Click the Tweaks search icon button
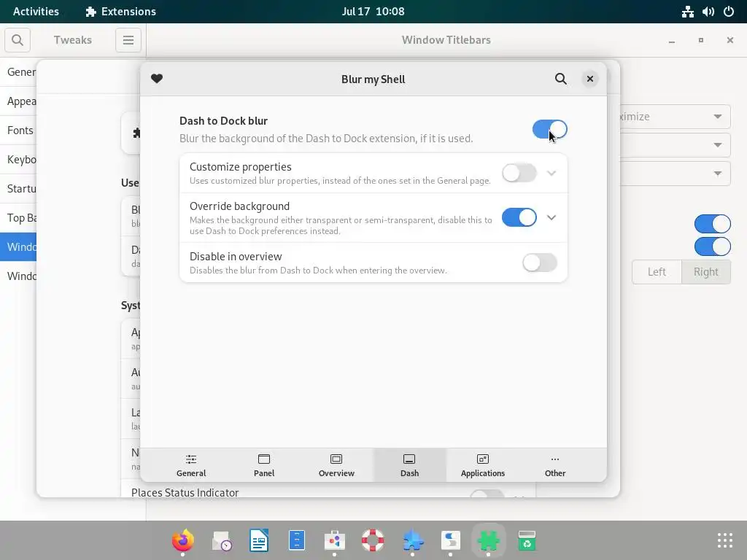The width and height of the screenshot is (747, 560). pos(18,40)
